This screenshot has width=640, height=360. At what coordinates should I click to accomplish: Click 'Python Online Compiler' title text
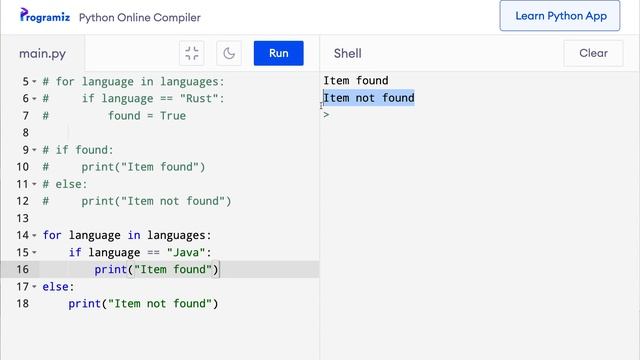tap(140, 18)
